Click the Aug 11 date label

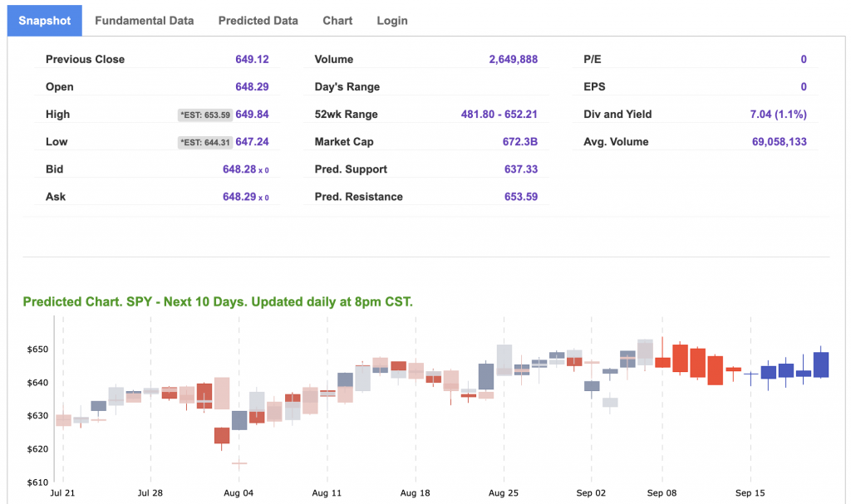(x=327, y=493)
